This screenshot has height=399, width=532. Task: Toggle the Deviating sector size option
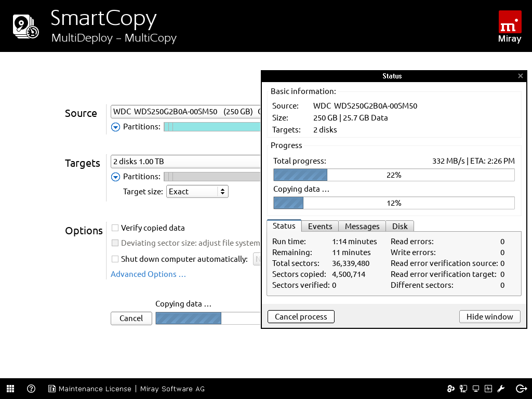[x=115, y=243]
